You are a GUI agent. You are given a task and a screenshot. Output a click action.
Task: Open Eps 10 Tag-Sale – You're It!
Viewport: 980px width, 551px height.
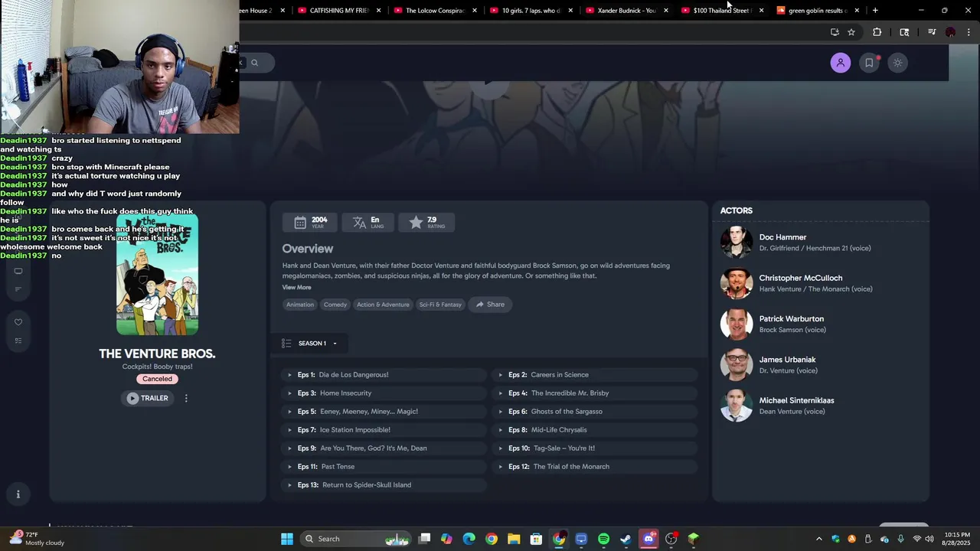(596, 448)
